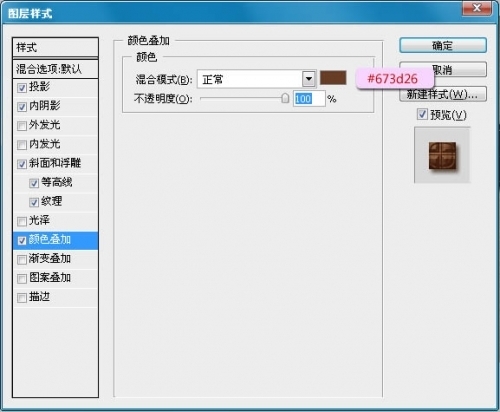The image size is (500, 412).
Task: Enable the 外发光 checkbox
Action: coord(22,126)
